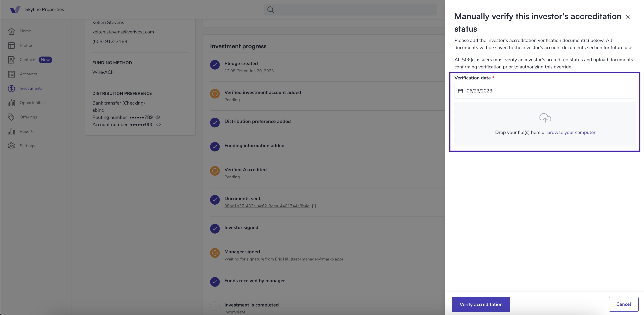This screenshot has height=315, width=644.
Task: Open the documents sent ID link
Action: point(267,206)
